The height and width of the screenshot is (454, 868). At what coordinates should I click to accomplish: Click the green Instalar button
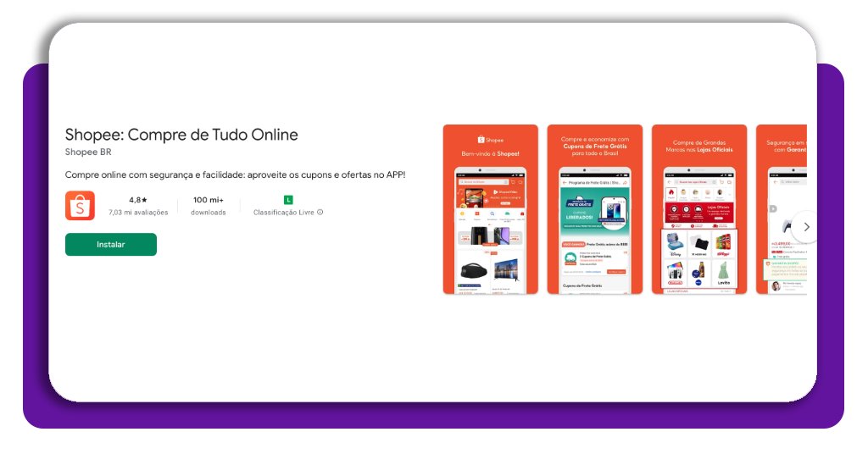pyautogui.click(x=111, y=245)
